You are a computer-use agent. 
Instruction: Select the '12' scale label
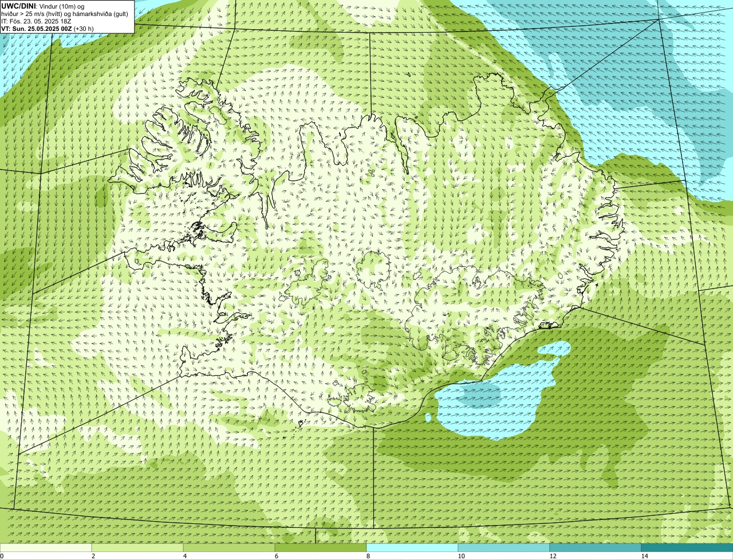point(553,556)
